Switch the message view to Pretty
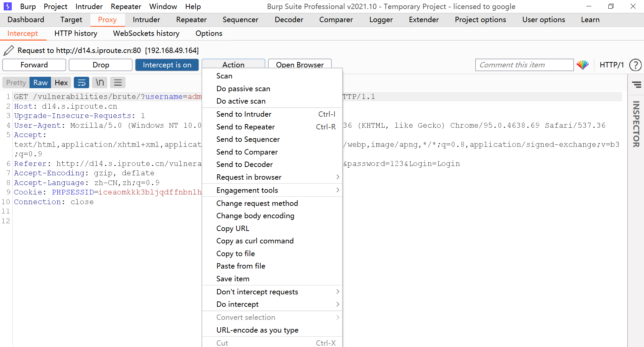This screenshot has width=644, height=347. click(16, 82)
